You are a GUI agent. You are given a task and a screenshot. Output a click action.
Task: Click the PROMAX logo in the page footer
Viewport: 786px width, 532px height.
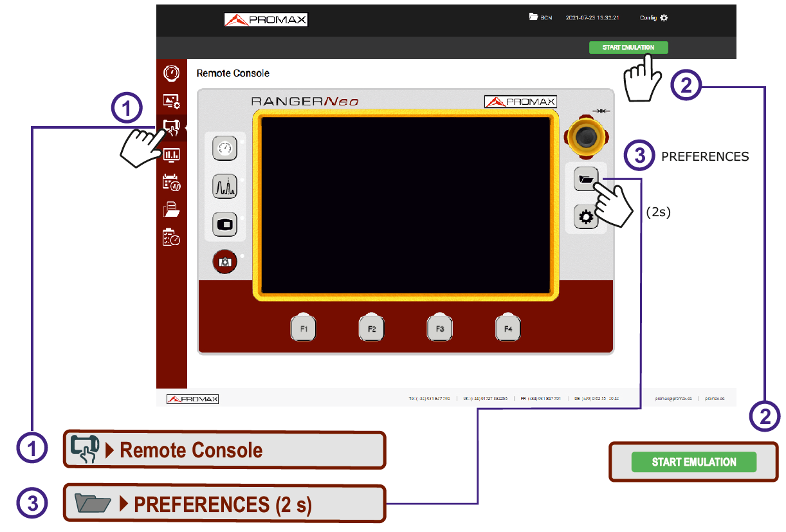tap(193, 399)
